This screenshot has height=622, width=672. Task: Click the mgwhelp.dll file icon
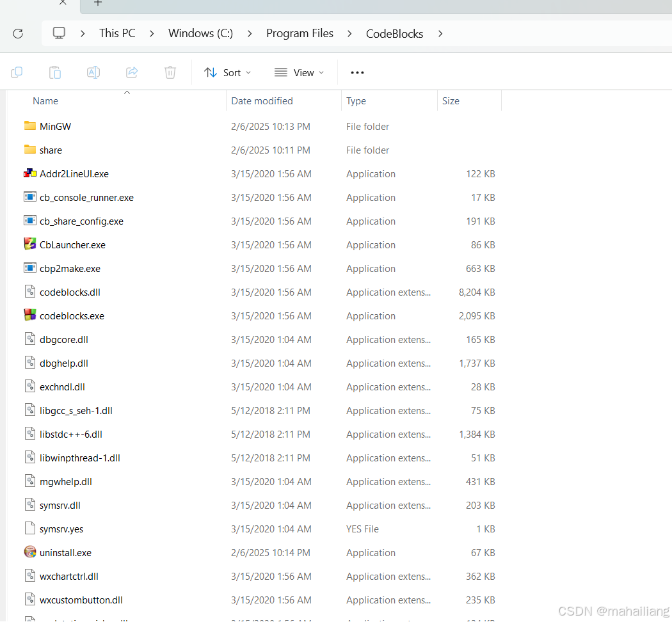(x=30, y=481)
